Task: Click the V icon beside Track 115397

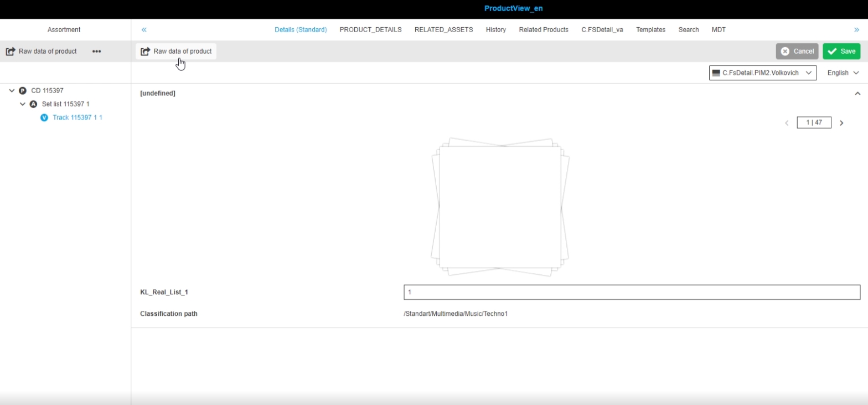Action: (x=44, y=117)
